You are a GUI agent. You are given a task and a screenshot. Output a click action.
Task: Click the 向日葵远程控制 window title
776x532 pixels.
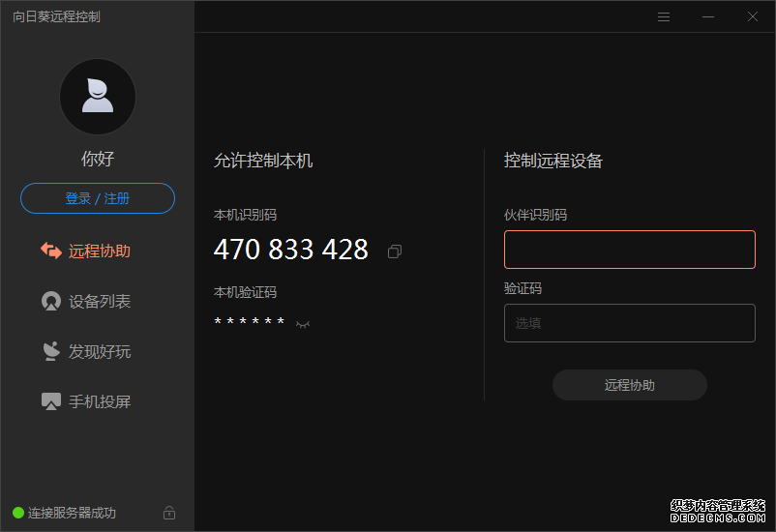pos(56,16)
